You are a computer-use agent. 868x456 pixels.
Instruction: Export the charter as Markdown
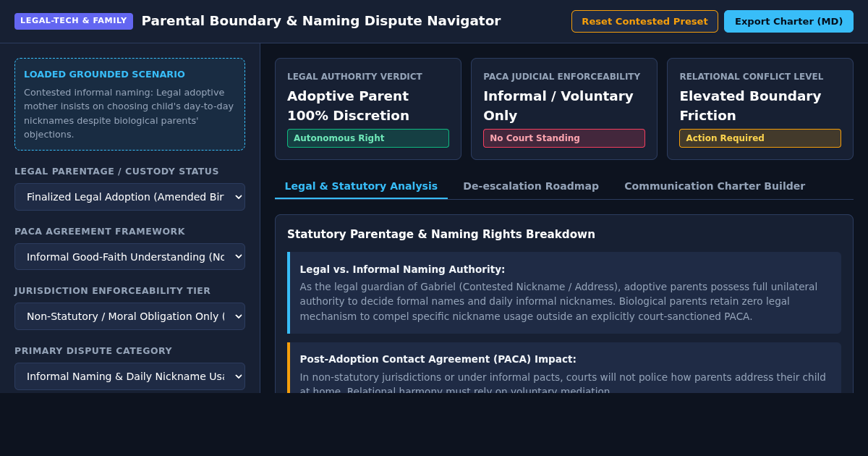click(788, 21)
